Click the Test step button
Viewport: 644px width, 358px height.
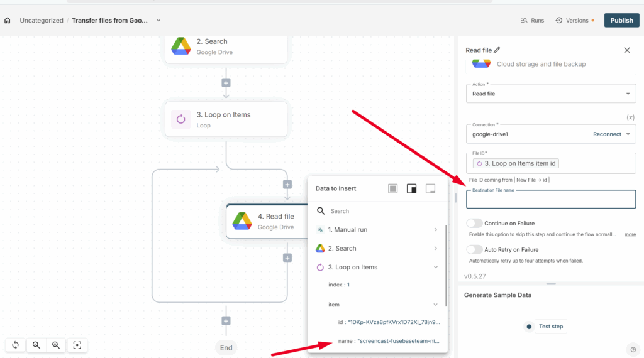545,327
